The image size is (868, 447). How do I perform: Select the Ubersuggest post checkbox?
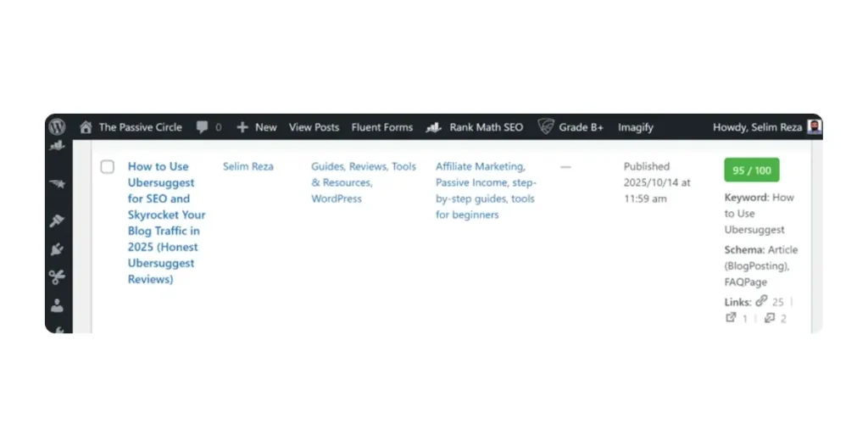(108, 167)
